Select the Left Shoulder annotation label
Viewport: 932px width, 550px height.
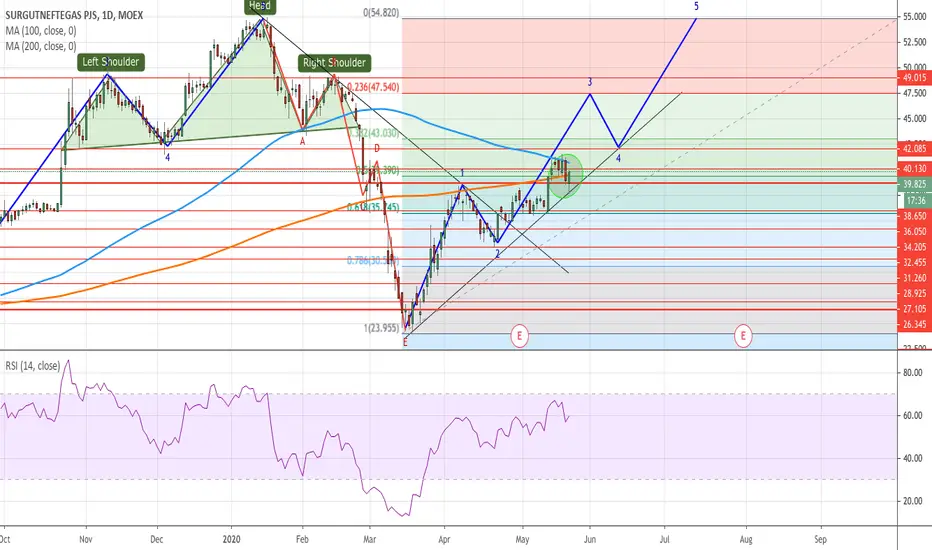[111, 62]
